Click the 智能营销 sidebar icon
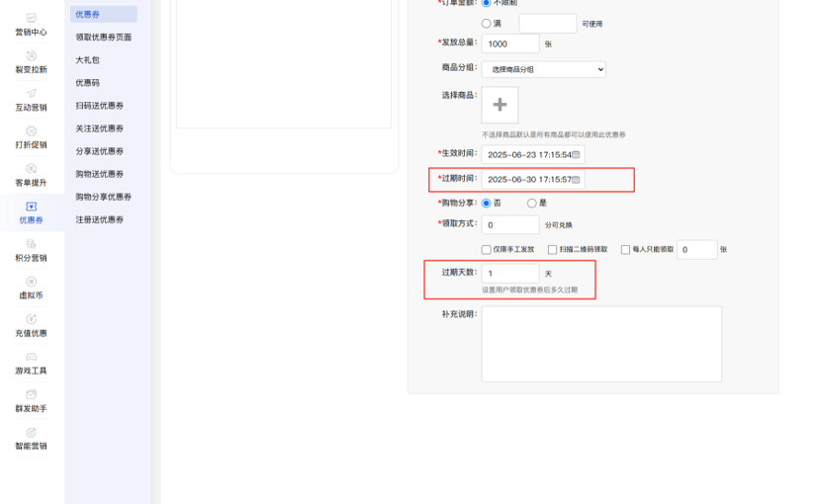The height and width of the screenshot is (504, 823). 31,432
